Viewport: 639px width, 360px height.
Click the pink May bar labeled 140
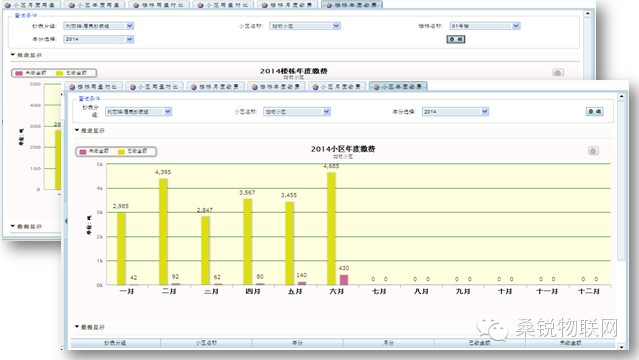point(302,283)
